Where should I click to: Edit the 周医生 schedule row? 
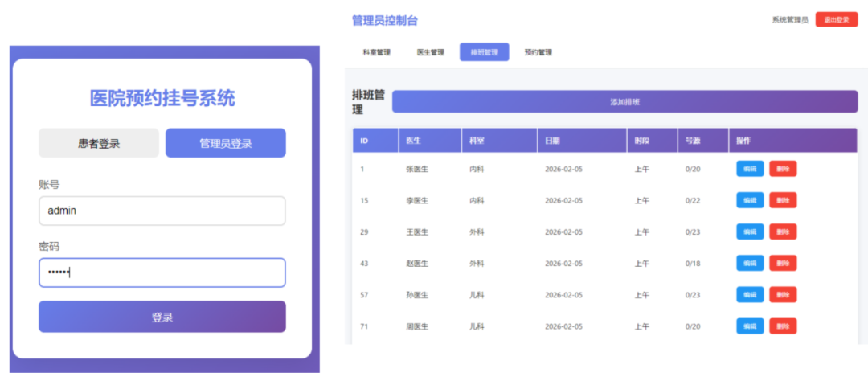[750, 326]
